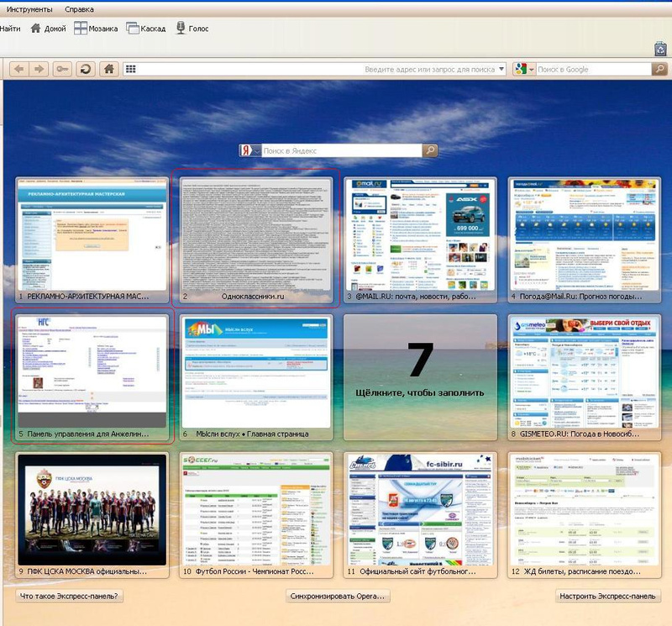
Task: Open speed dial 9 ПФК ЦСКА МОСКВА
Action: pos(92,515)
